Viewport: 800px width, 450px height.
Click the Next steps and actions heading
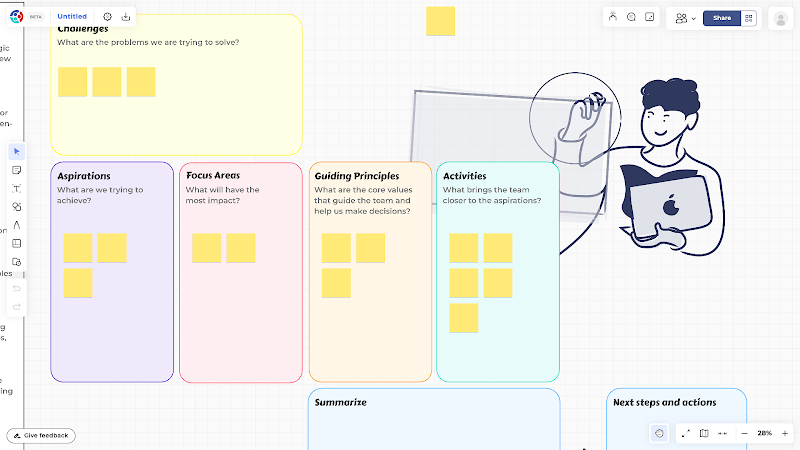(664, 402)
